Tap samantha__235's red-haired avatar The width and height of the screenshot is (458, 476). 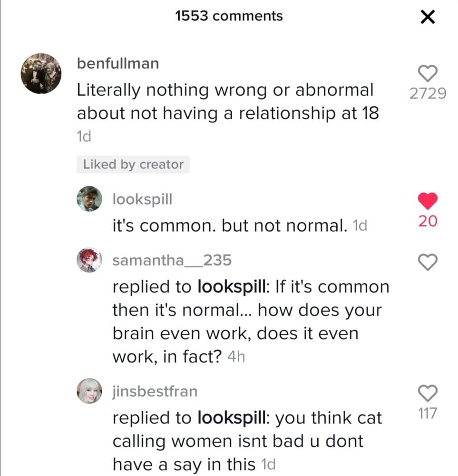[x=89, y=260]
